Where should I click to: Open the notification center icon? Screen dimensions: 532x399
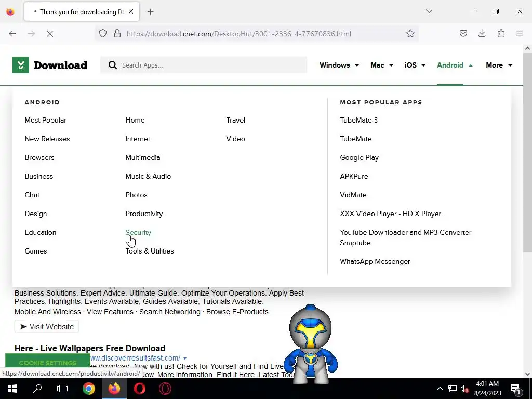pyautogui.click(x=515, y=389)
